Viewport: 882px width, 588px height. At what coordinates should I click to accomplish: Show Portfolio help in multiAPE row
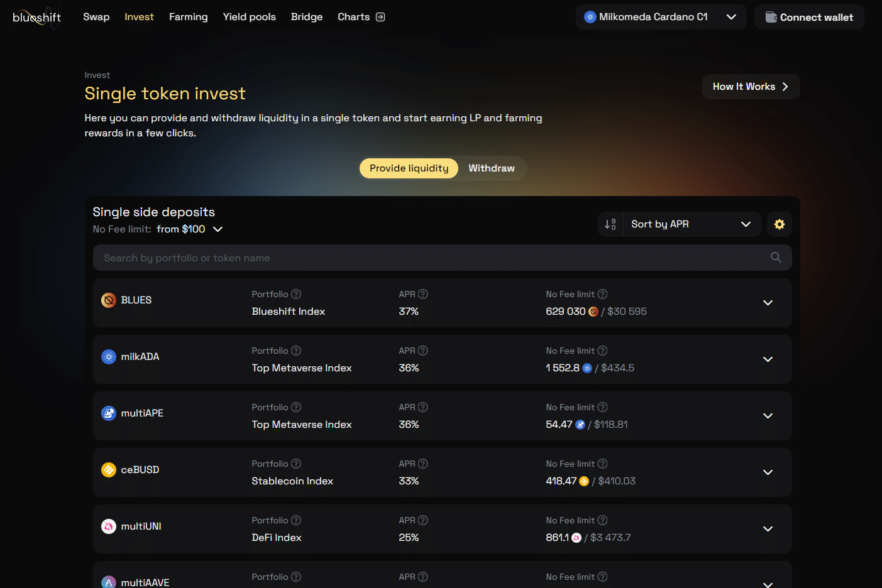[x=296, y=407]
